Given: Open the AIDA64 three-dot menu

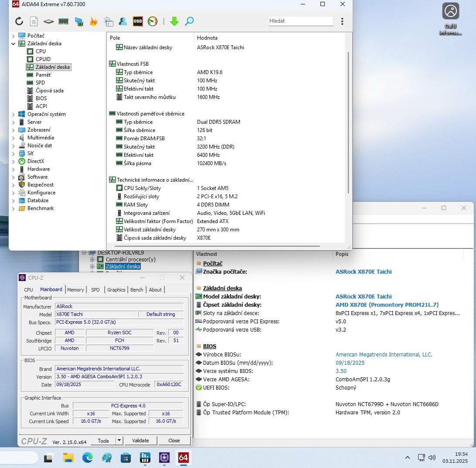Looking at the screenshot, I should click(342, 21).
